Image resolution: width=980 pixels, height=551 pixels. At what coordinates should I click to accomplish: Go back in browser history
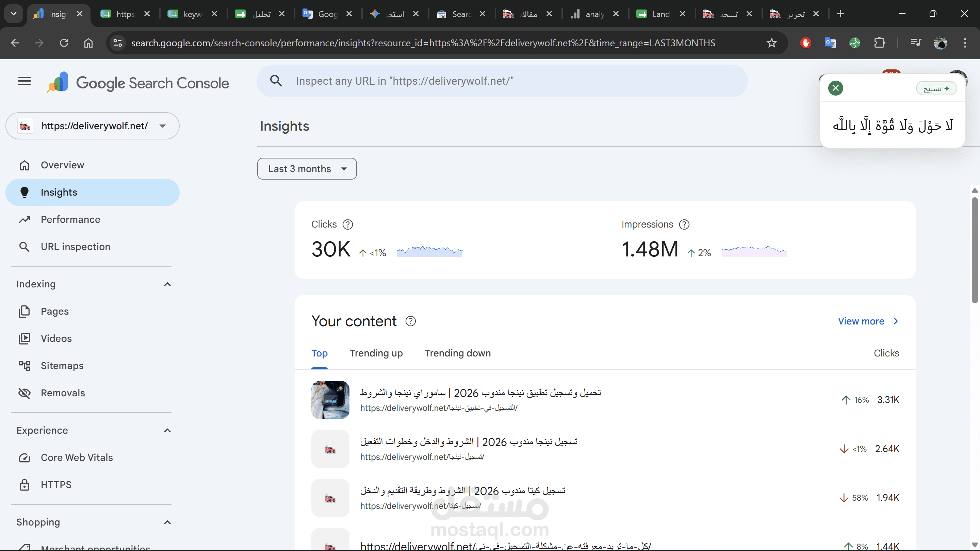click(x=15, y=43)
